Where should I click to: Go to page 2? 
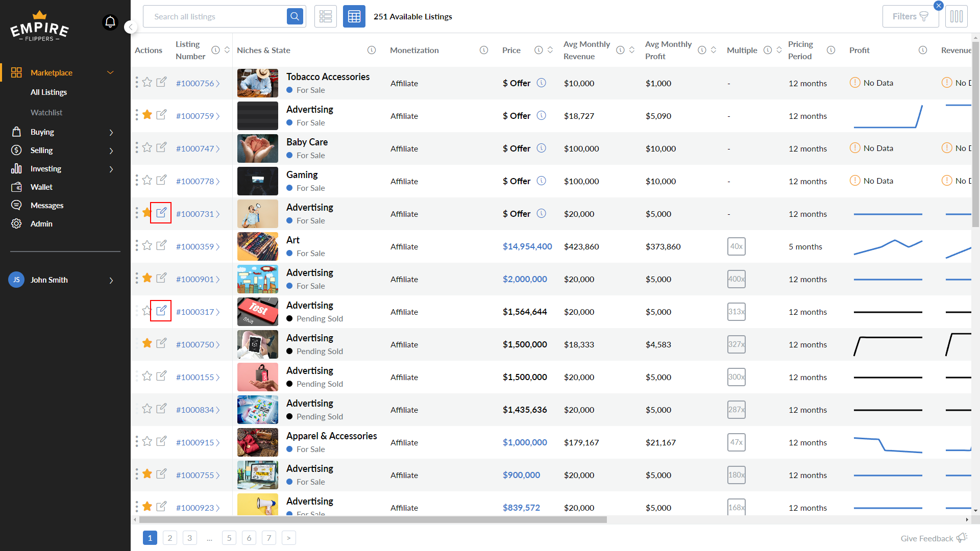170,538
